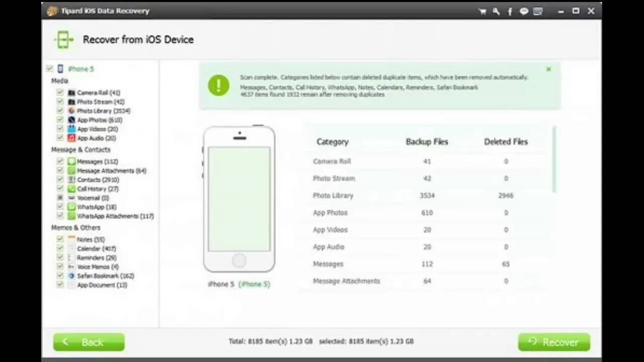Click the Photo Stream icon

pos(72,102)
